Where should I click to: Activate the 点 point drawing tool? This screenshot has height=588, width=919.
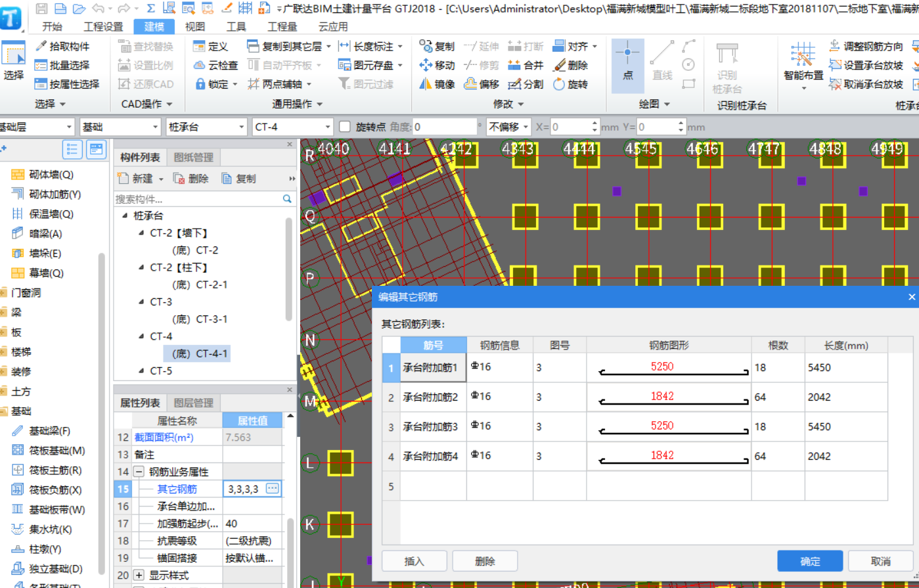click(628, 64)
